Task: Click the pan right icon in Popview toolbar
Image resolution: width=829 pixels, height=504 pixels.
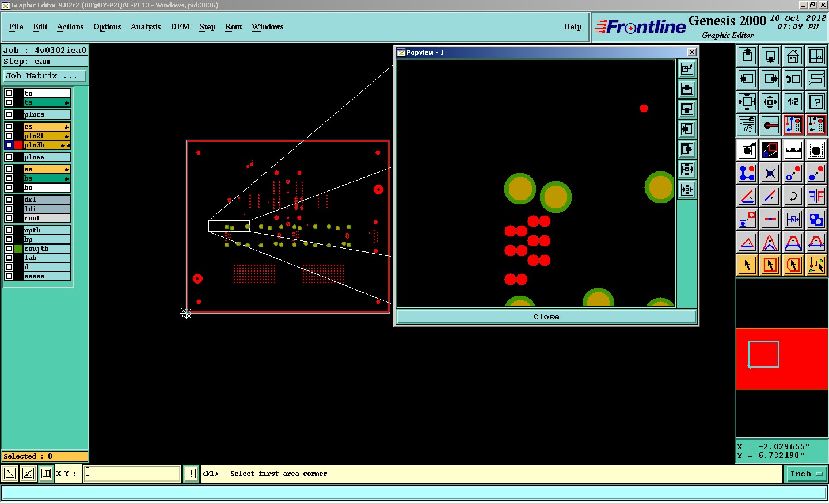Action: (687, 150)
